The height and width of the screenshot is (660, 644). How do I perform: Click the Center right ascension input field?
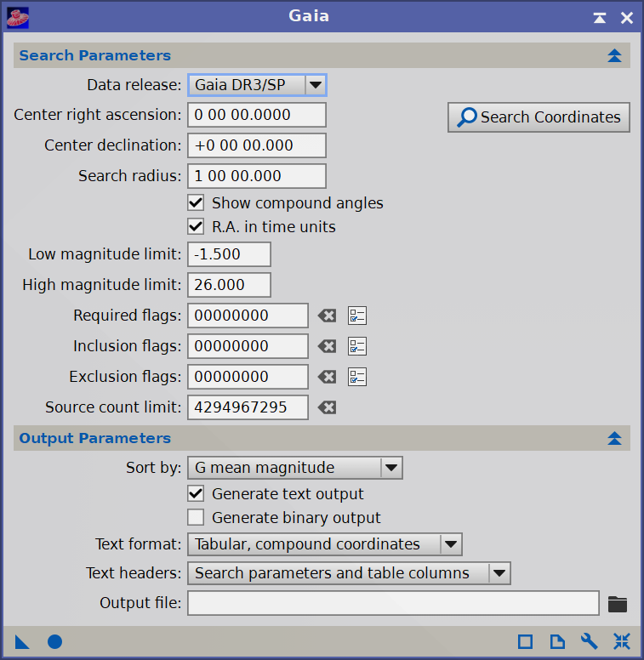(x=257, y=115)
